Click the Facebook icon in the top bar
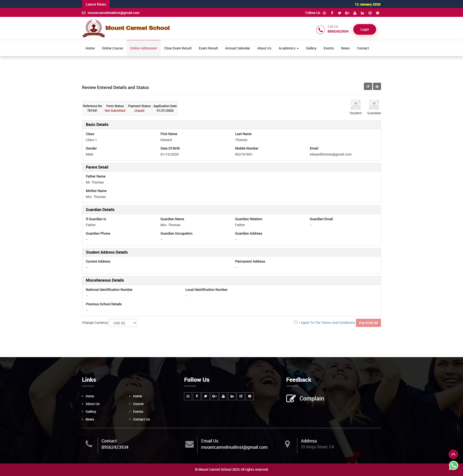This screenshot has height=476, width=463. tap(332, 13)
